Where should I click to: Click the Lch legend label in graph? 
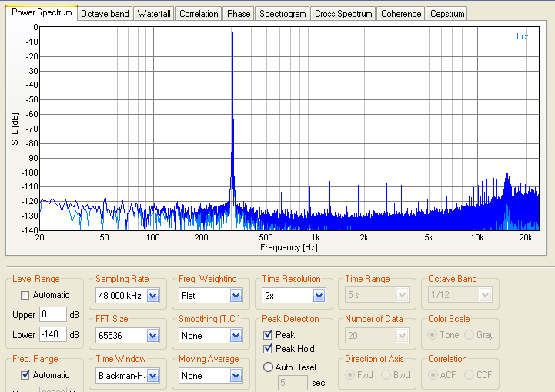[x=523, y=36]
